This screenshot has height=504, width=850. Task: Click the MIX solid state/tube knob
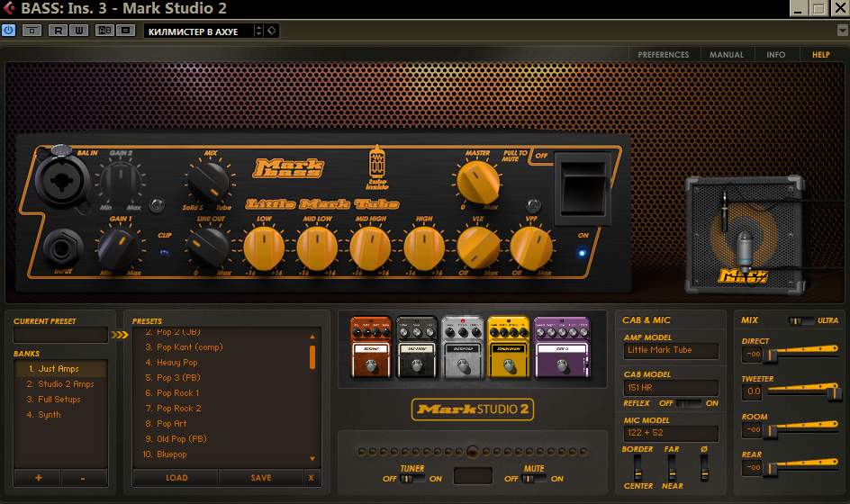[x=209, y=182]
